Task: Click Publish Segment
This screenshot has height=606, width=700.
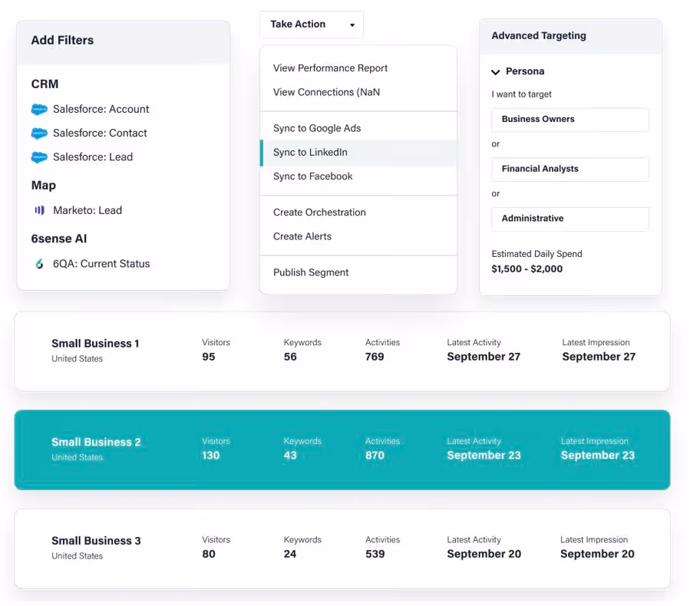Action: click(311, 272)
